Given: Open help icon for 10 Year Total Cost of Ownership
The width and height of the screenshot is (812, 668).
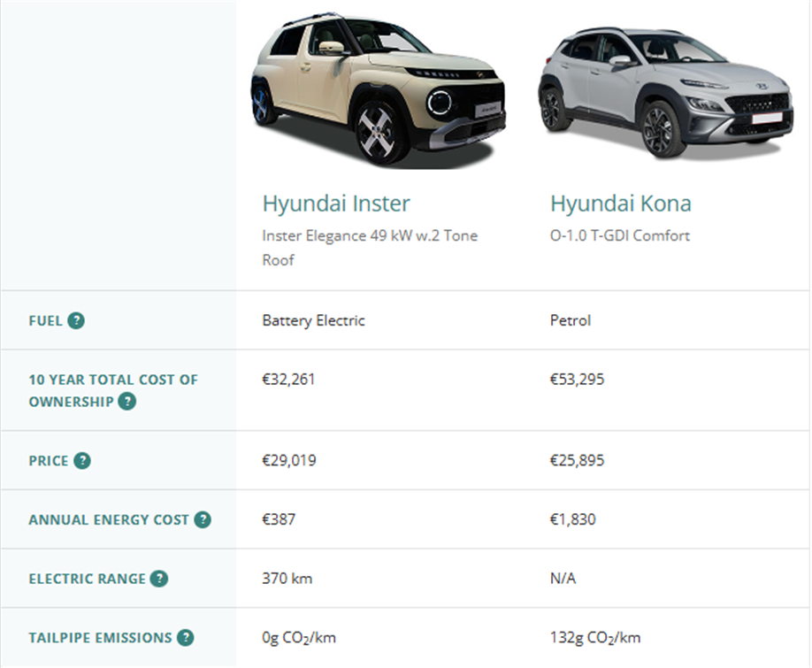Looking at the screenshot, I should pos(126,402).
